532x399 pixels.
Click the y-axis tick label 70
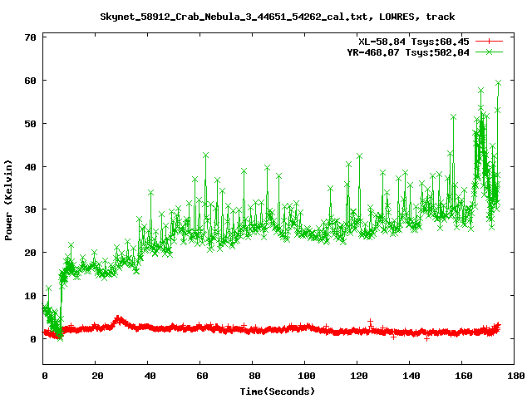tap(30, 37)
